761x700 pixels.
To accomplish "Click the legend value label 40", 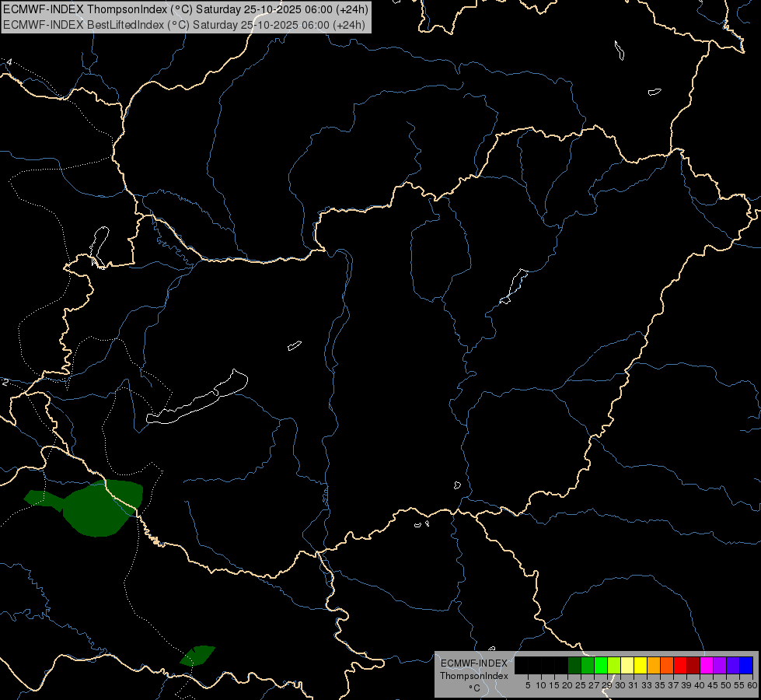I will pyautogui.click(x=700, y=685).
